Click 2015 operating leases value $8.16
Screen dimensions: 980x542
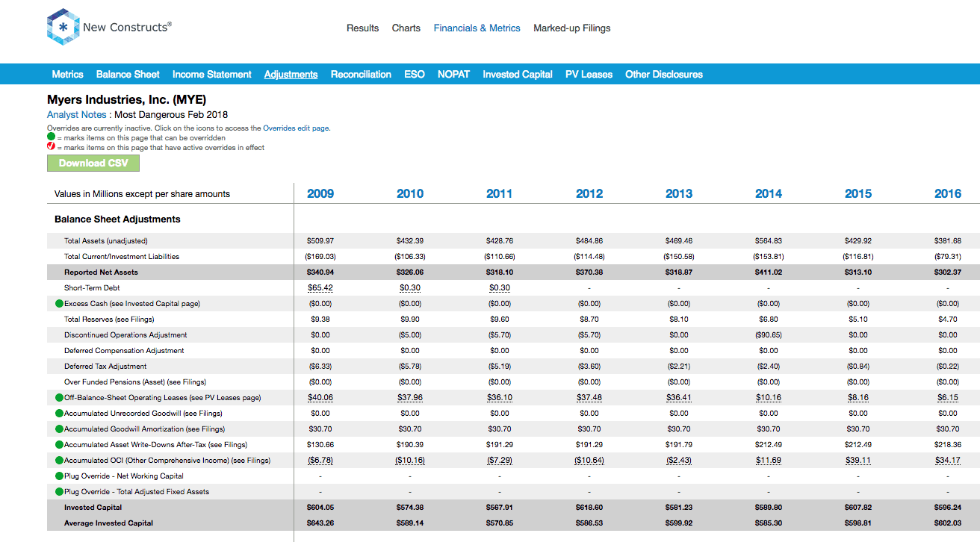click(x=858, y=398)
